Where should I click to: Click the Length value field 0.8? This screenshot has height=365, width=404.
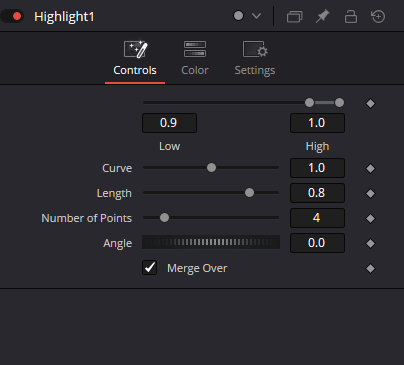coord(317,193)
